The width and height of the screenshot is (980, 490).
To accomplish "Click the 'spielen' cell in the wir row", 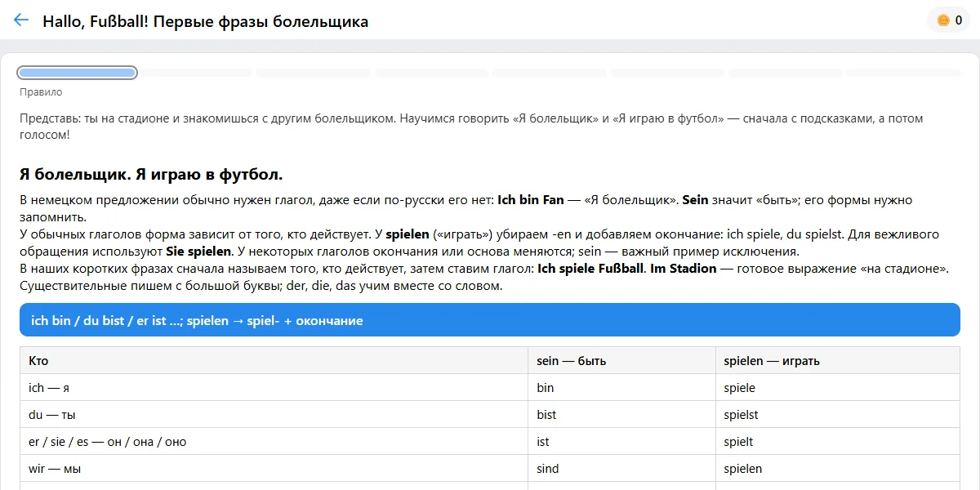I will tap(838, 469).
